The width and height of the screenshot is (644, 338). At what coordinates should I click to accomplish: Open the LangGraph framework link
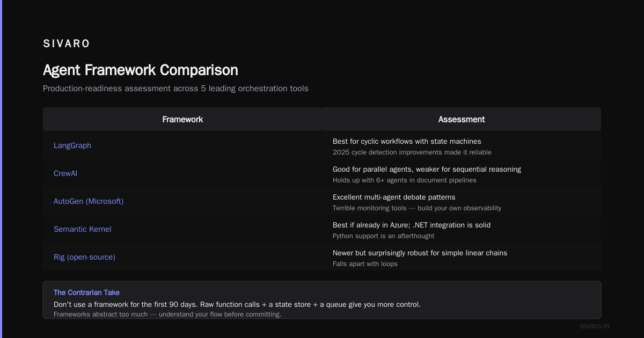click(x=72, y=145)
